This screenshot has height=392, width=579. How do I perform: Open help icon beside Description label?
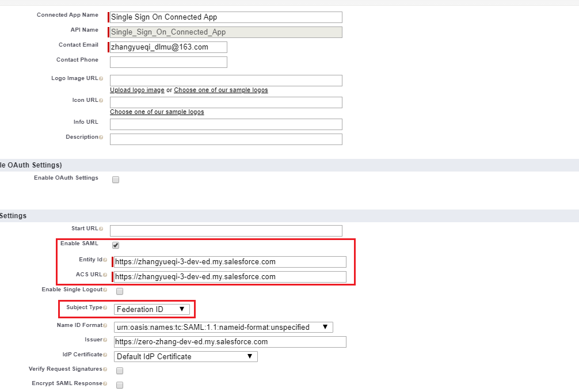tap(101, 138)
